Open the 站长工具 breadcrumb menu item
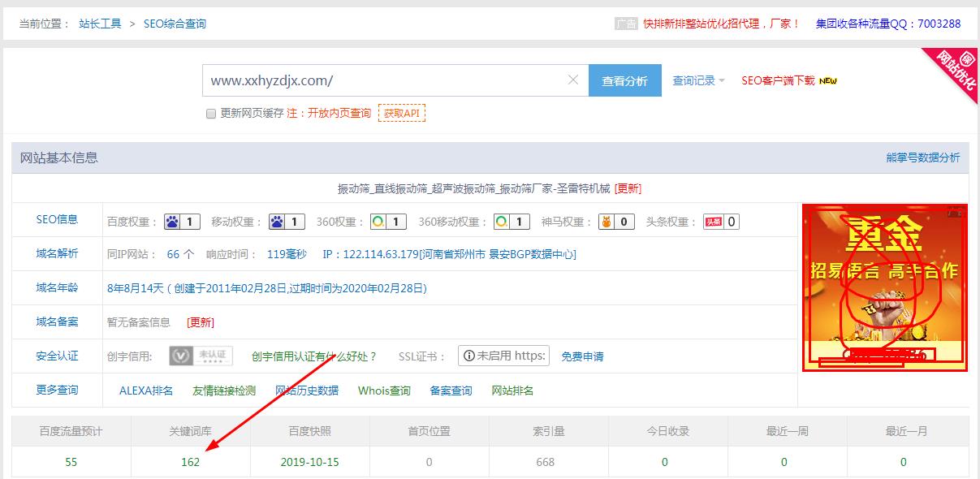Image resolution: width=980 pixels, height=479 pixels. click(x=99, y=24)
